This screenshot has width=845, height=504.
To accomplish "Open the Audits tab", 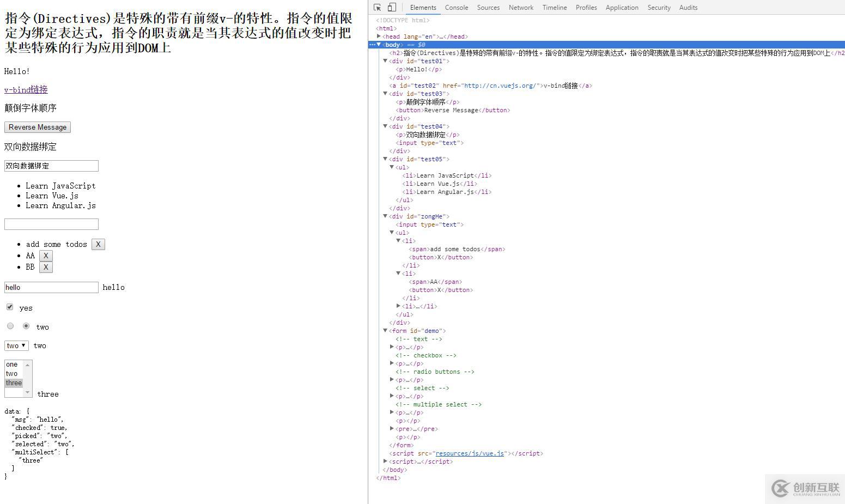I will (688, 8).
